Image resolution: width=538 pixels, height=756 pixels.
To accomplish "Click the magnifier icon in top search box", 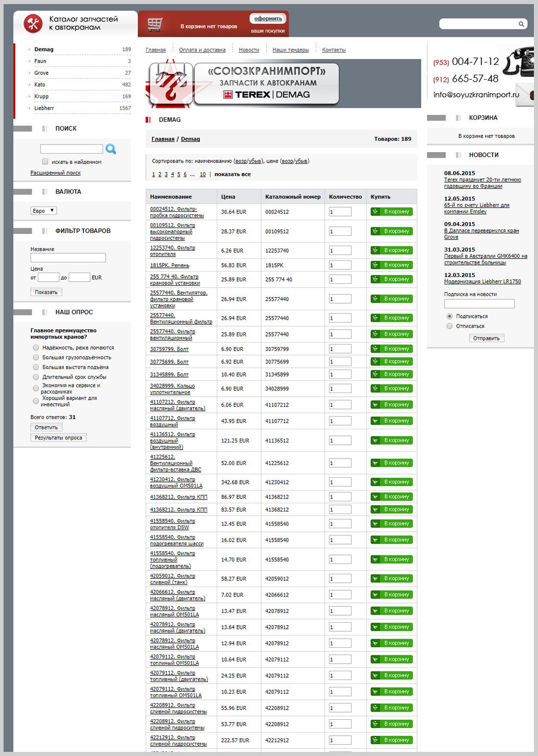I will tap(521, 24).
